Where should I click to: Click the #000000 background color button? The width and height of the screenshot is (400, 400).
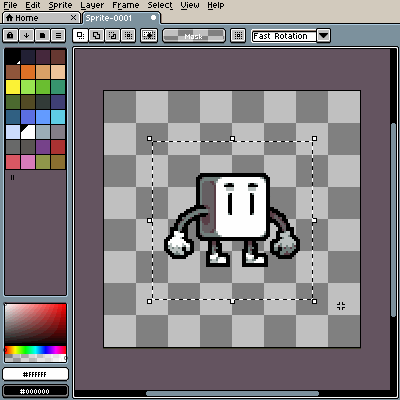click(35, 391)
